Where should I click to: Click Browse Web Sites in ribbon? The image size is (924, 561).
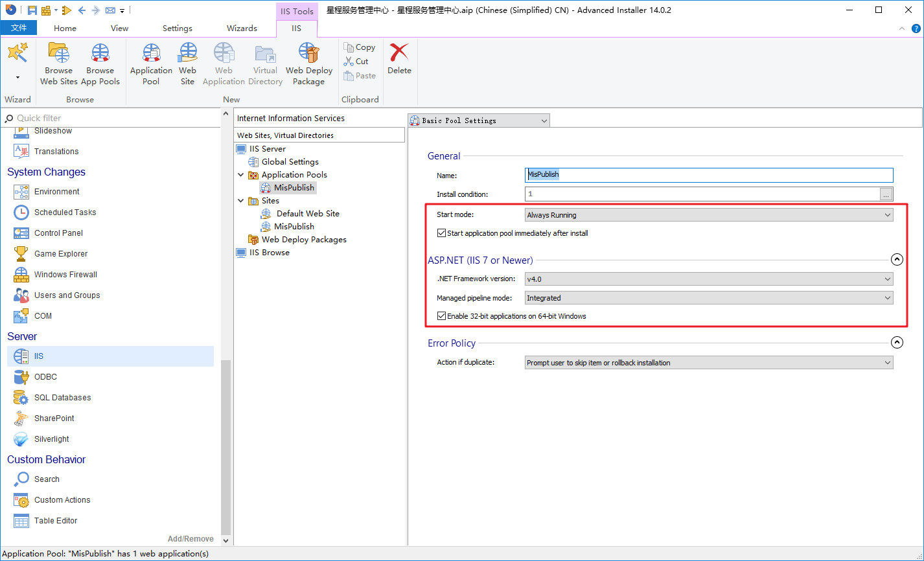tap(59, 64)
